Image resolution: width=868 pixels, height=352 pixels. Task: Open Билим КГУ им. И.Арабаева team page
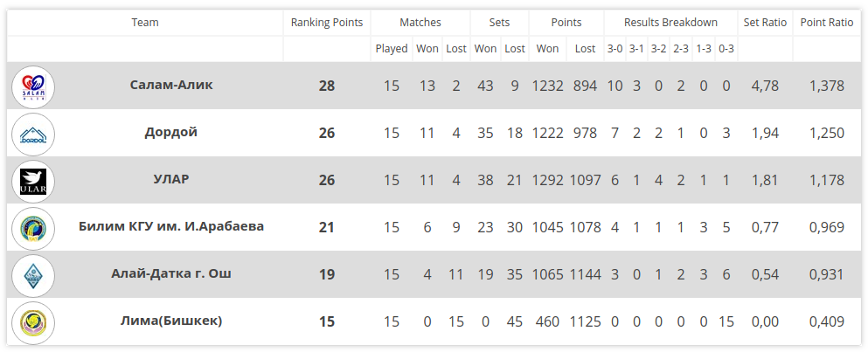coord(171,227)
